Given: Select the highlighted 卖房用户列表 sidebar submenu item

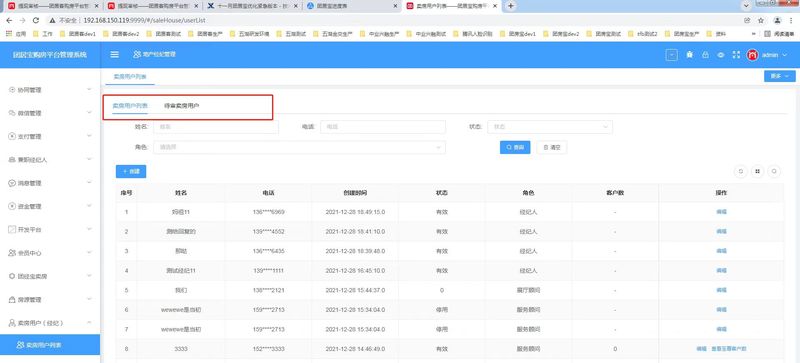Looking at the screenshot, I should click(50, 345).
